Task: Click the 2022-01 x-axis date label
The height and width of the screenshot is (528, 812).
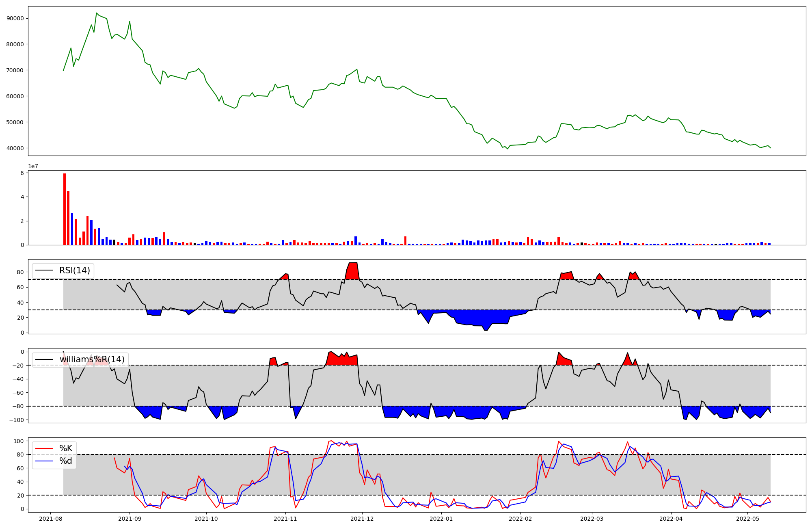Action: pos(441,519)
